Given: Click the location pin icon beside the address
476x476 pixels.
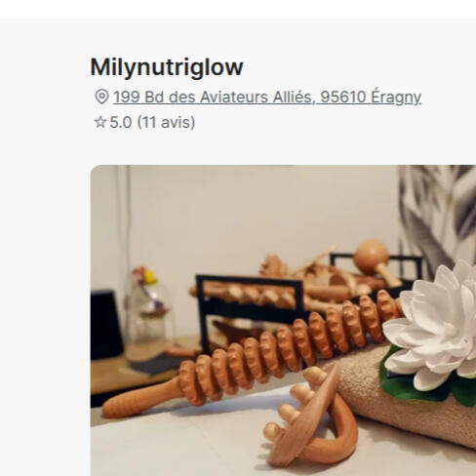Looking at the screenshot, I should (x=101, y=97).
